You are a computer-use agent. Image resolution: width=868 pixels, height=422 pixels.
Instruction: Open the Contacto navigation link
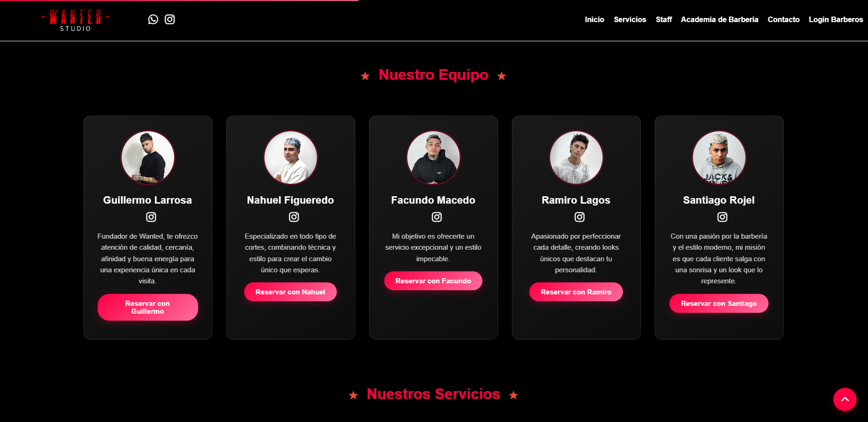click(x=784, y=19)
